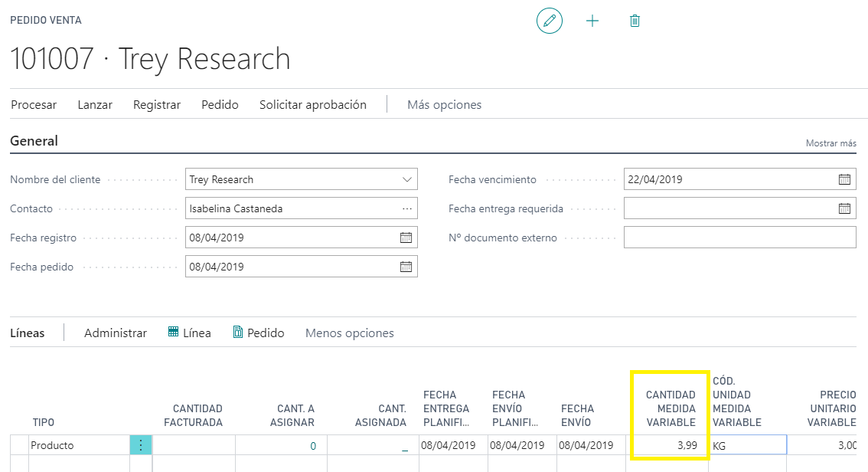Click CANT. ASIGNADA column header
Viewport: 868px width, 472px height.
tap(381, 415)
